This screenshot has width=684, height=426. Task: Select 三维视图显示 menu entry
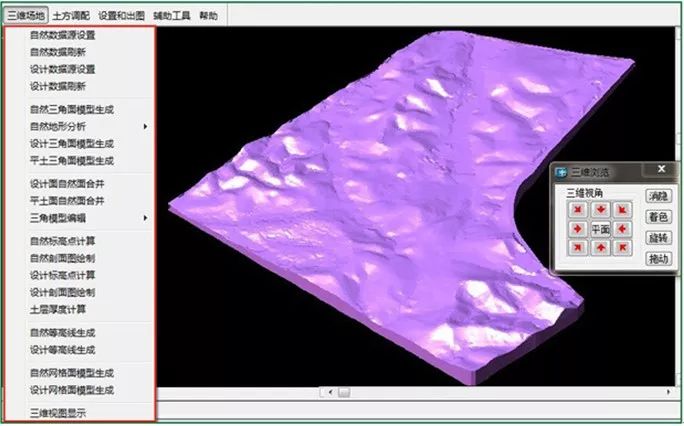coord(57,412)
